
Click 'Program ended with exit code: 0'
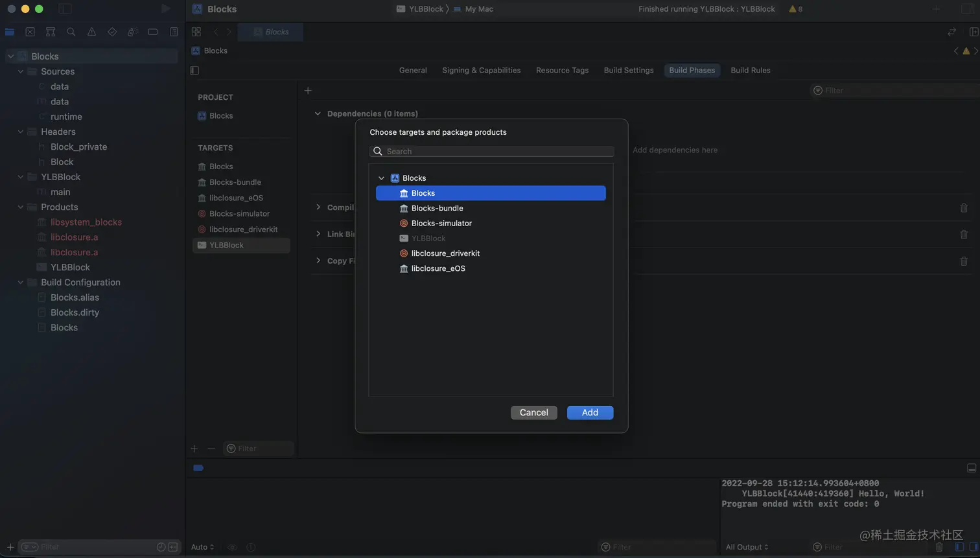(800, 504)
